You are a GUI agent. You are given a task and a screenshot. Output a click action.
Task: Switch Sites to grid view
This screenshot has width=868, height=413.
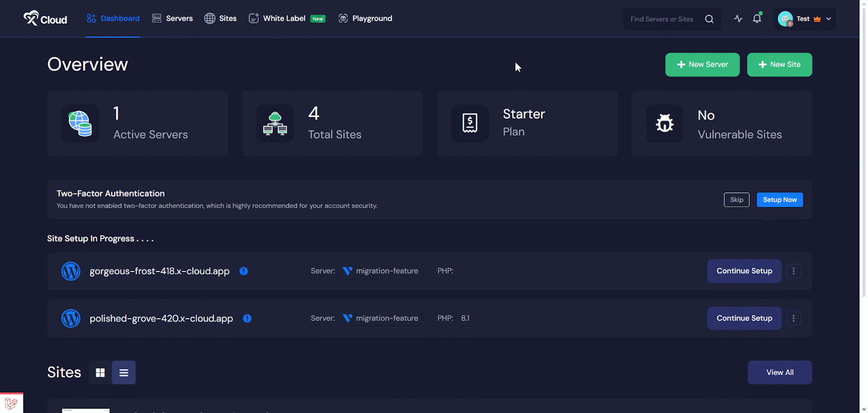100,373
